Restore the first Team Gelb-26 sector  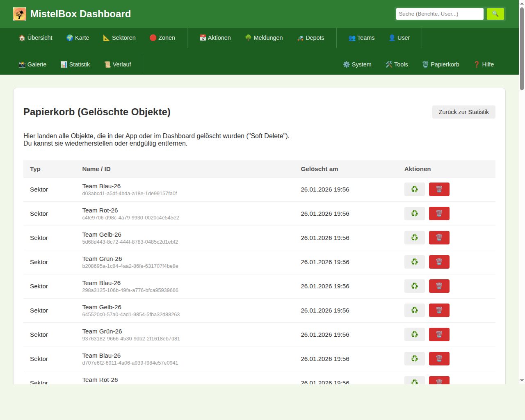pyautogui.click(x=414, y=238)
